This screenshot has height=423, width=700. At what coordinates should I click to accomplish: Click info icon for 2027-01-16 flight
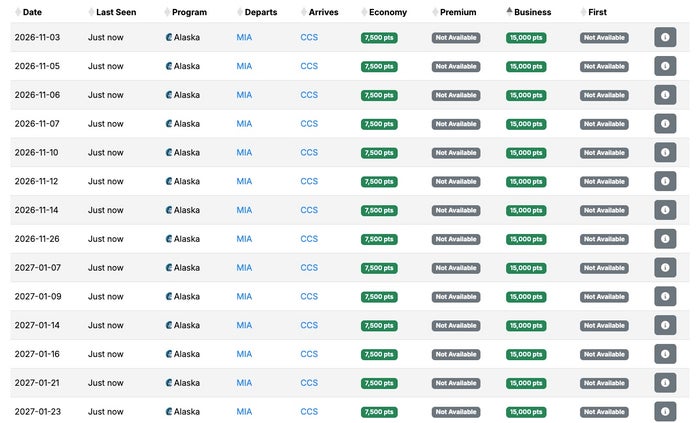(665, 354)
